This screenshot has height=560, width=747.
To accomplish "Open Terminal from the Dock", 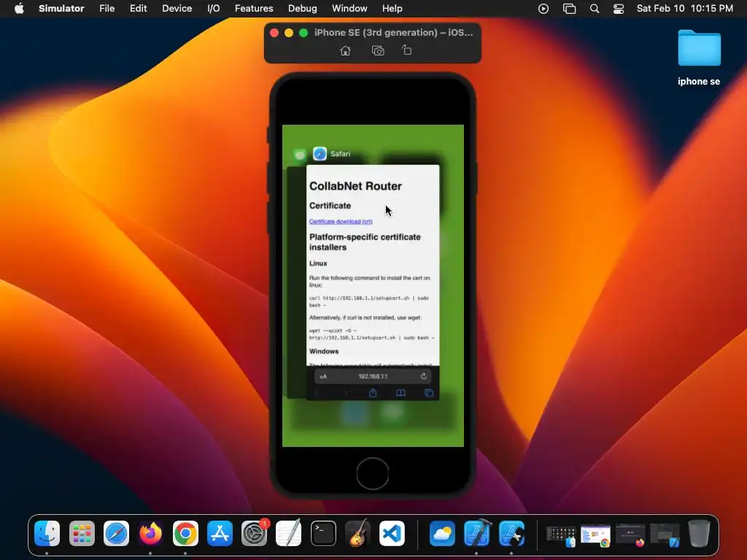I will (x=323, y=533).
